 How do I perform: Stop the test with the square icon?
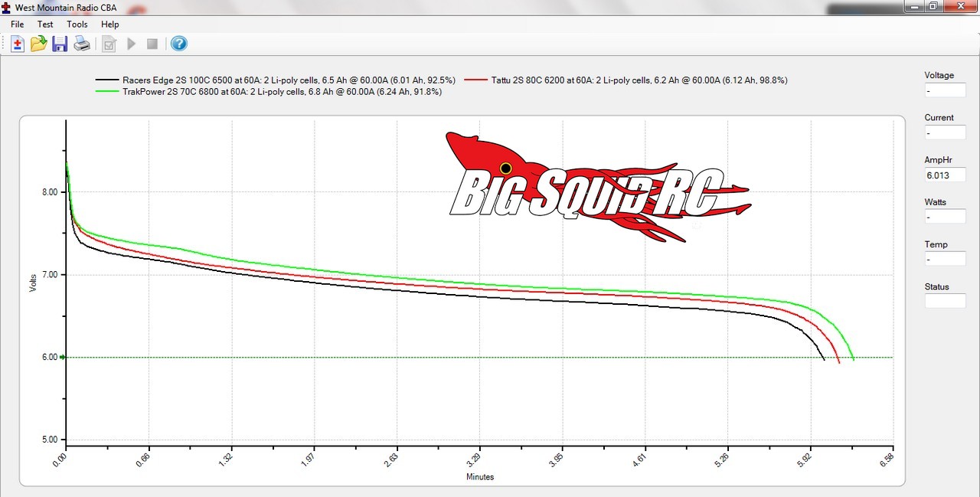click(152, 44)
